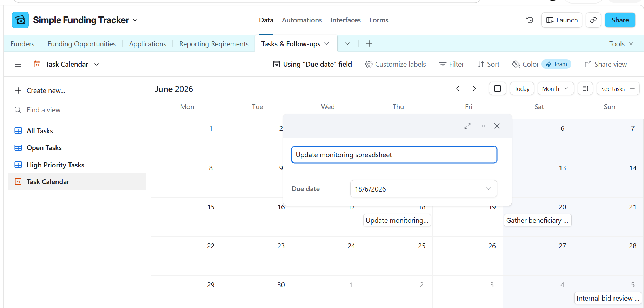Open the Funding Opportunities table tab
This screenshot has width=644, height=308.
(82, 43)
